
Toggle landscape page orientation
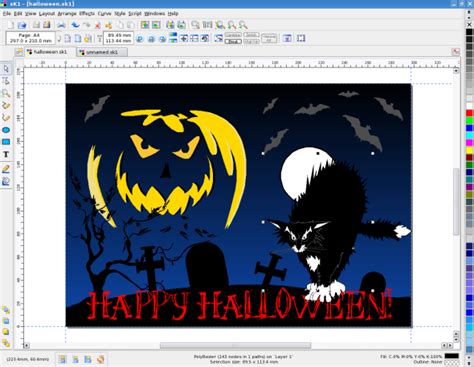[x=78, y=38]
